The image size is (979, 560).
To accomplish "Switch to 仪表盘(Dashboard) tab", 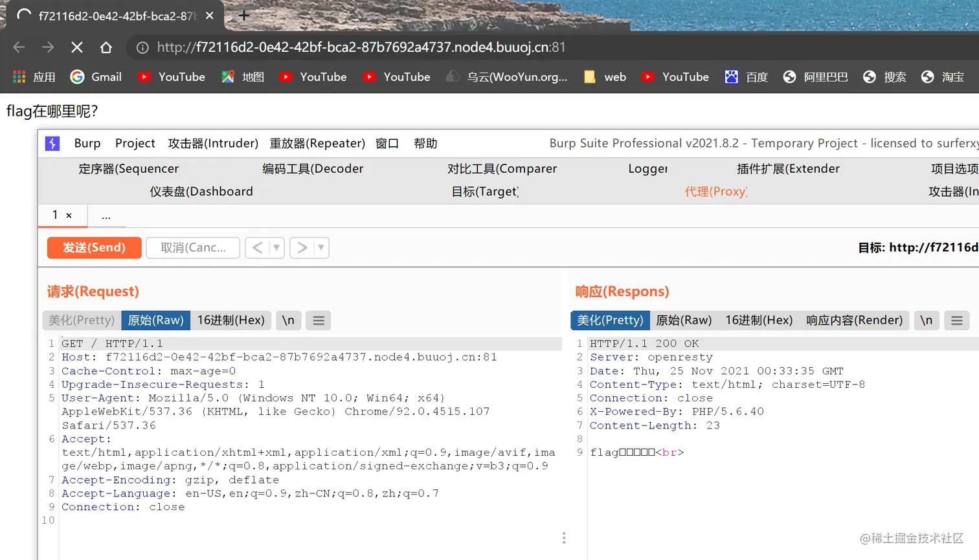I will tap(201, 192).
